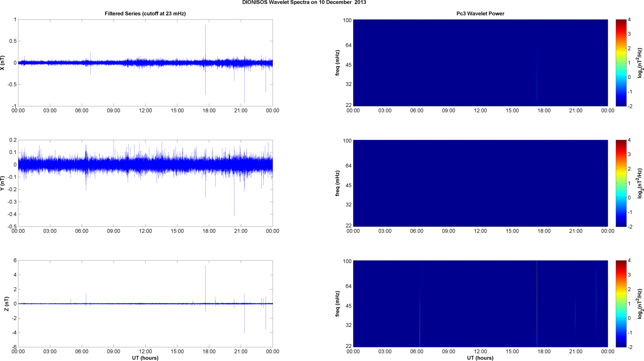
Task: Click the bright vertical line near 17:30 in bottom spectrogram
Action: pyautogui.click(x=537, y=304)
